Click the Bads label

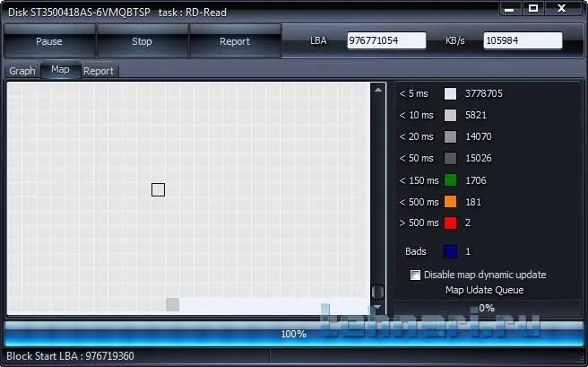pyautogui.click(x=416, y=251)
